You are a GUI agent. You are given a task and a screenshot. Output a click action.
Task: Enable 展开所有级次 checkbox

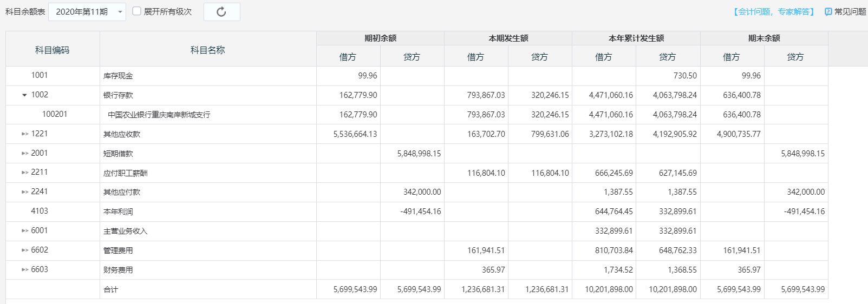coord(137,11)
